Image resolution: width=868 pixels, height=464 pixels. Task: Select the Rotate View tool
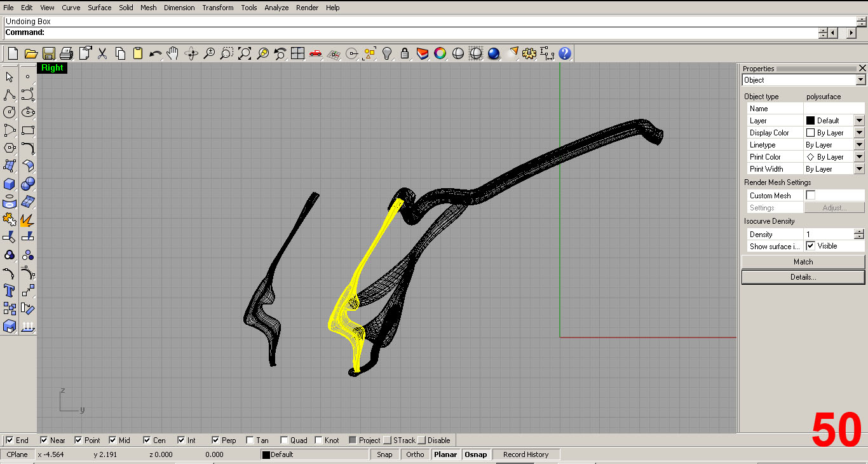pyautogui.click(x=191, y=53)
